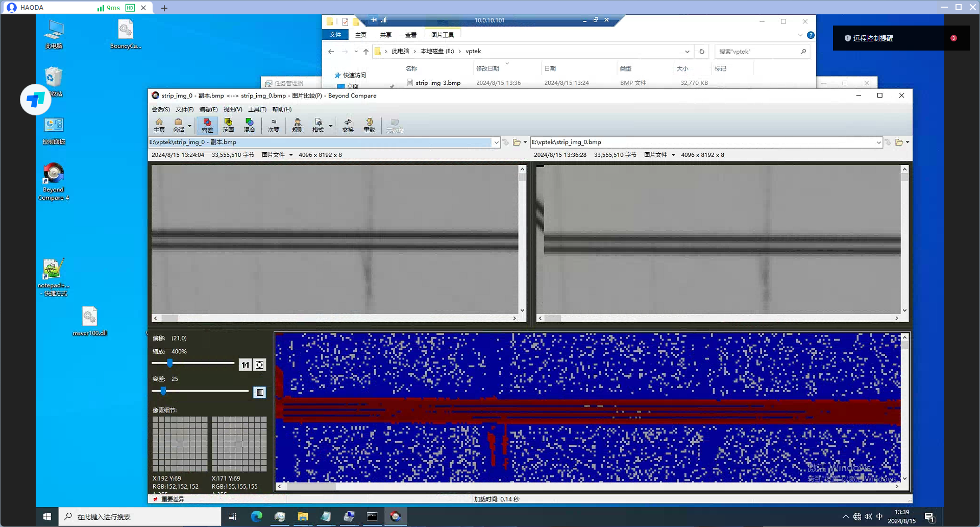Click the 远程控制提醒 notification banner
This screenshot has height=527, width=980.
point(901,38)
